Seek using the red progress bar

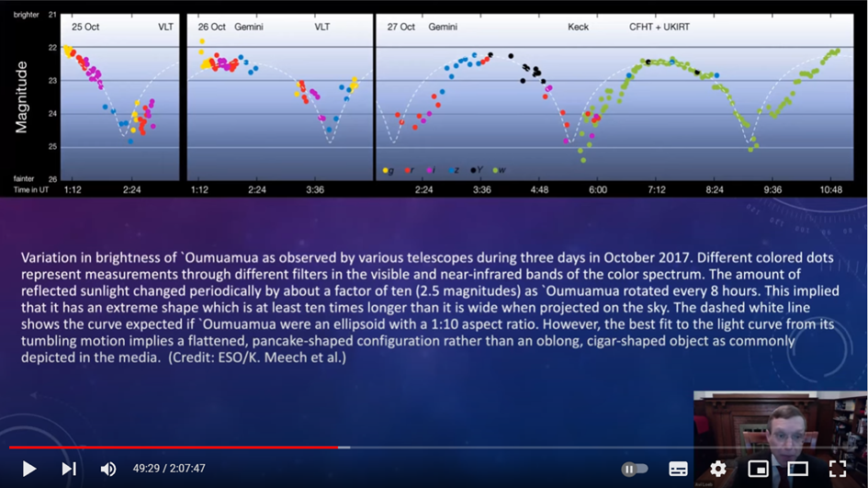click(174, 447)
